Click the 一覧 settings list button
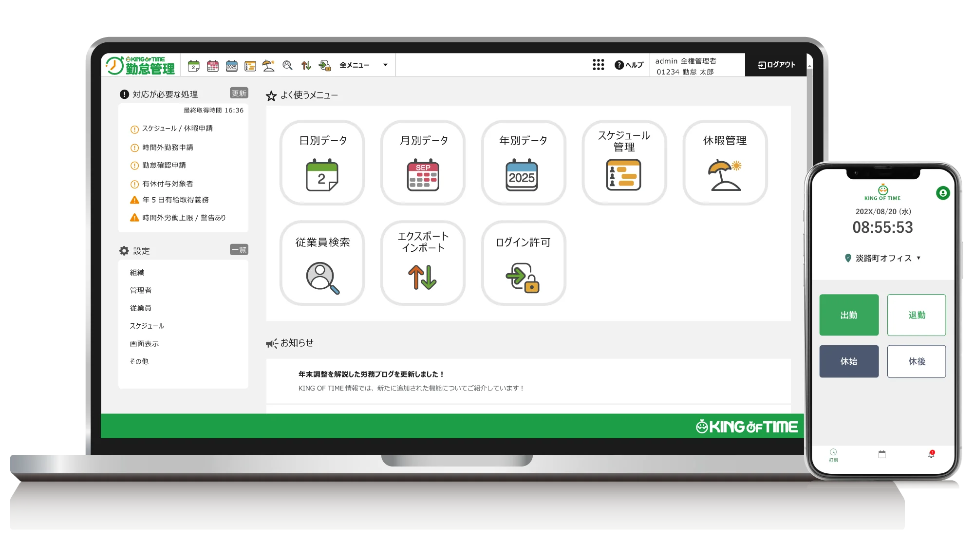974x560 pixels. 239,250
